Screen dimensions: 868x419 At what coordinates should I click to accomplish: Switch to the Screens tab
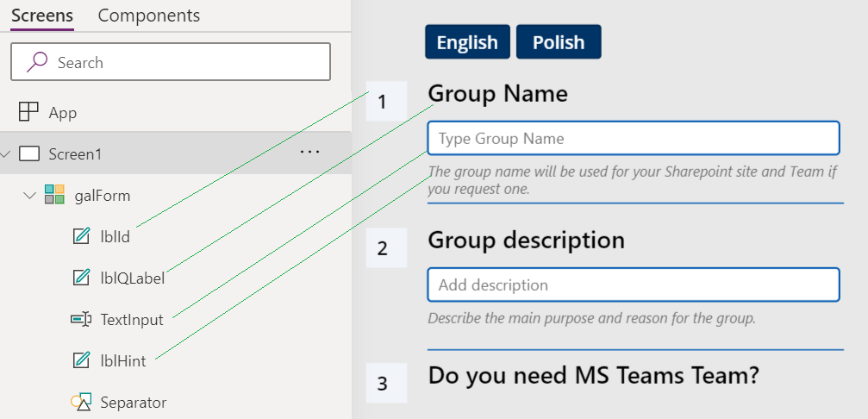click(x=41, y=16)
